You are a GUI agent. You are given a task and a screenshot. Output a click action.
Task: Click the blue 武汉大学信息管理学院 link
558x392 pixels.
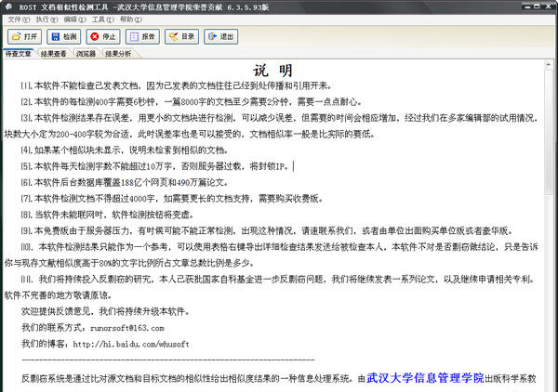pos(425,378)
